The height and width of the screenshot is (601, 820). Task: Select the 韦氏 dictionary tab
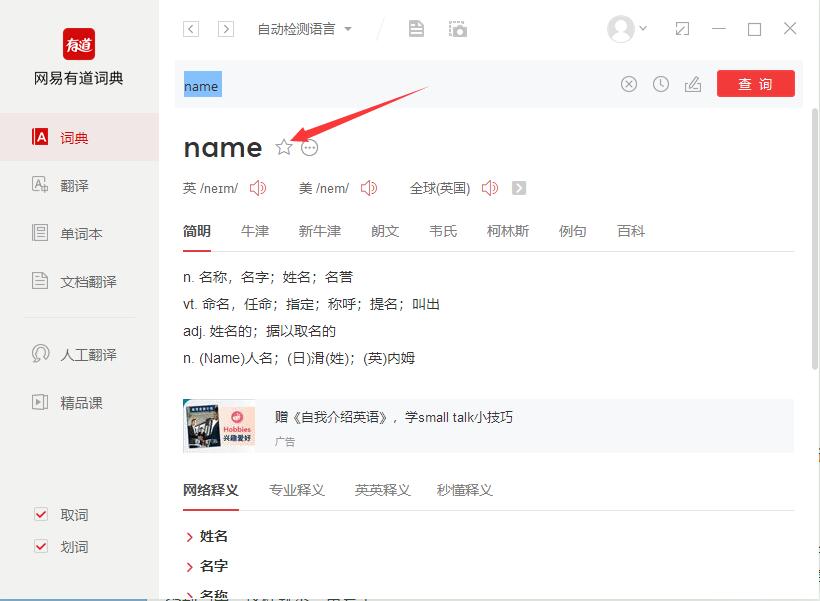tap(443, 231)
